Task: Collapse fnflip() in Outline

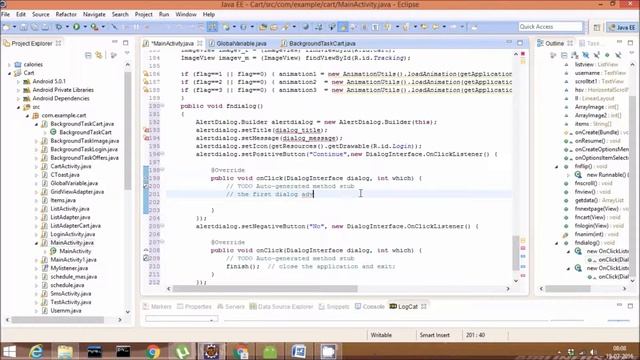Action: [x=557, y=167]
